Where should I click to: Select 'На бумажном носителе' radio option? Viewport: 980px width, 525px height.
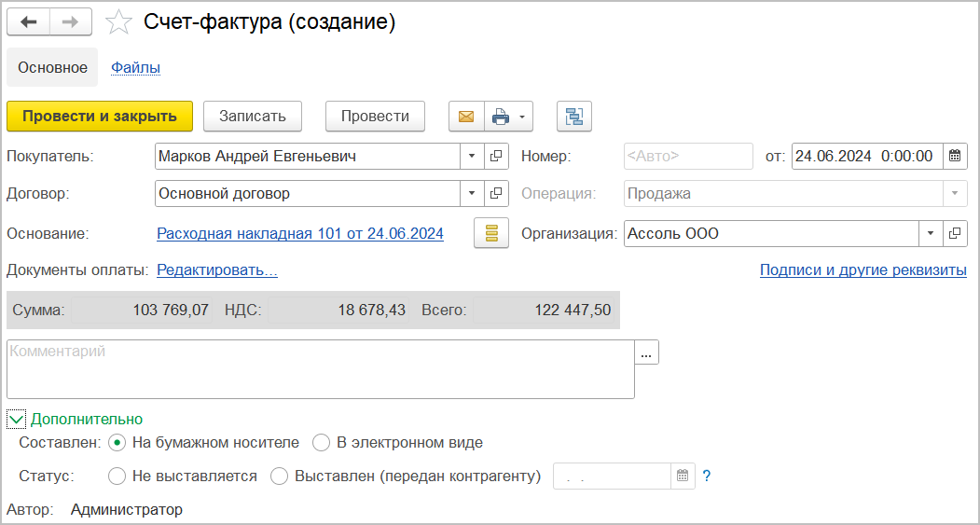117,442
